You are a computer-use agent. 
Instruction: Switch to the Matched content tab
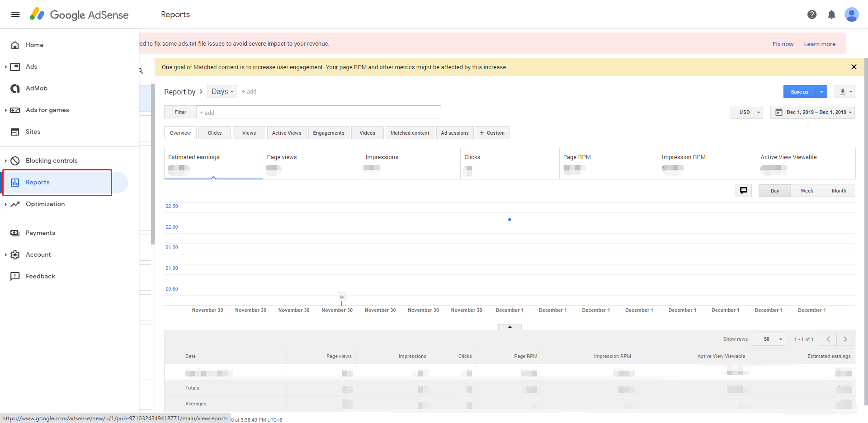click(x=410, y=133)
